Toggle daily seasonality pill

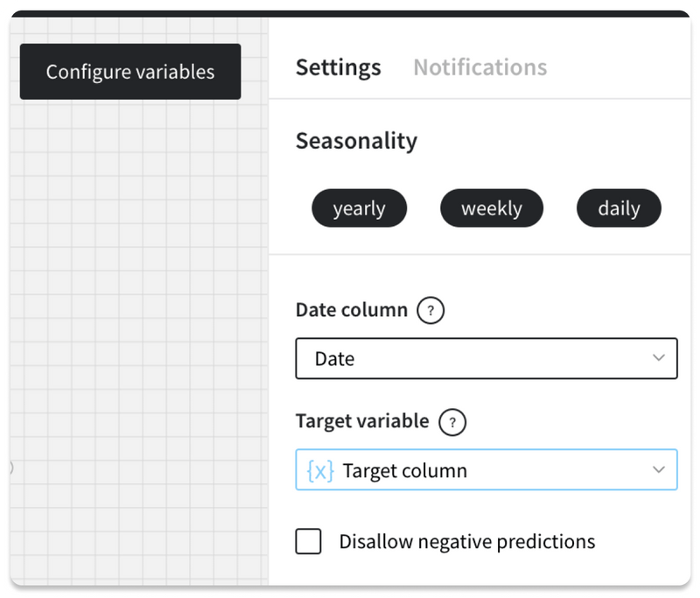[x=619, y=208]
